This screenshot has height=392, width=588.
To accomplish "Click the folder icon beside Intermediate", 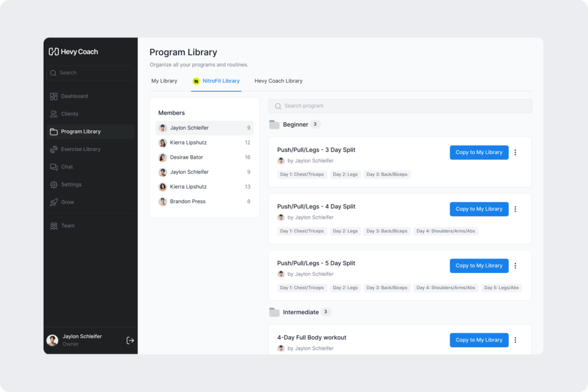I will (x=274, y=312).
